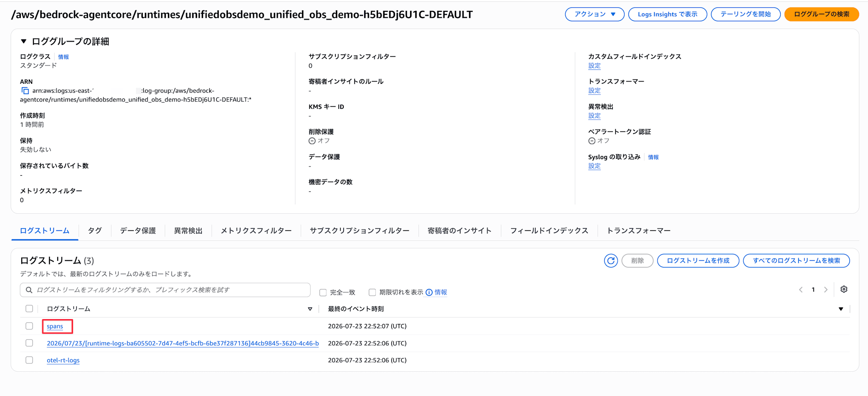Tick checkbox for runtime-logs log stream
This screenshot has width=868, height=396.
click(x=29, y=343)
